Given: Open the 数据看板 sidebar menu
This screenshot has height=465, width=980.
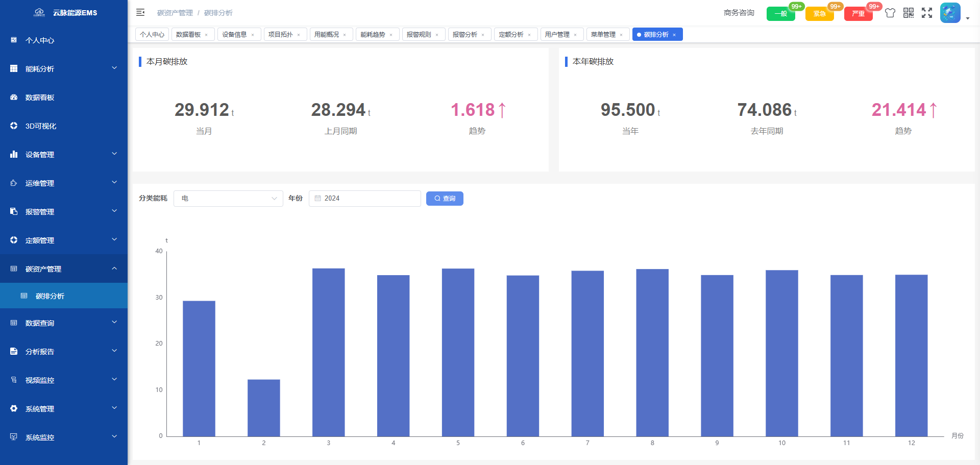Looking at the screenshot, I should point(64,97).
